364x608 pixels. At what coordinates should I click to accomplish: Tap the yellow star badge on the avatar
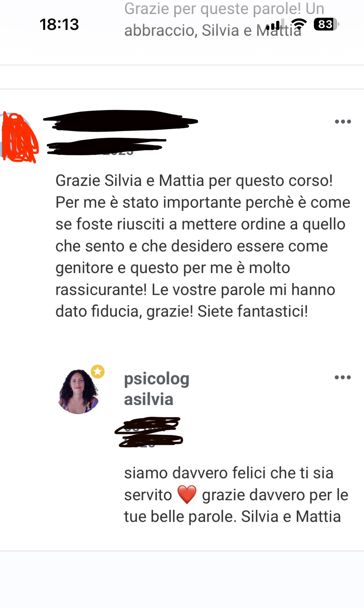[98, 371]
